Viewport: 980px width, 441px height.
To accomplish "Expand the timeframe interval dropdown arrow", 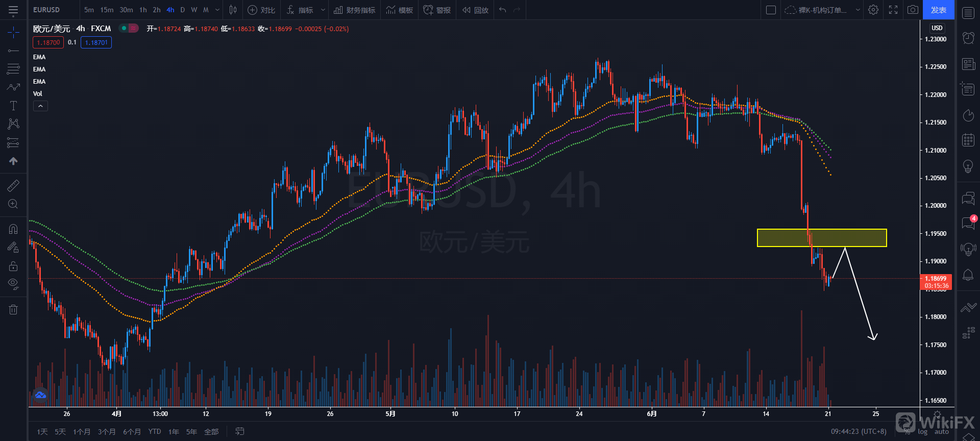I will pos(217,10).
